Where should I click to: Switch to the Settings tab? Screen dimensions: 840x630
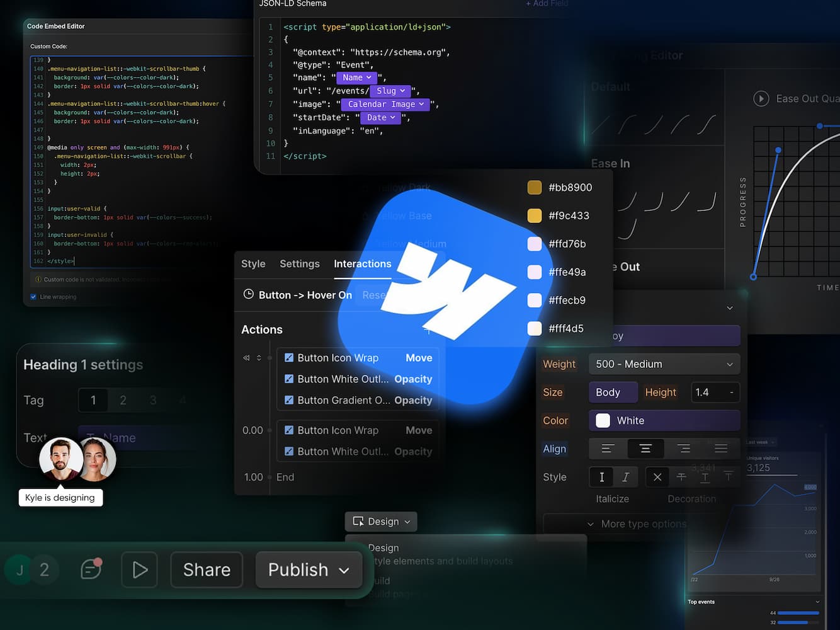click(x=299, y=264)
